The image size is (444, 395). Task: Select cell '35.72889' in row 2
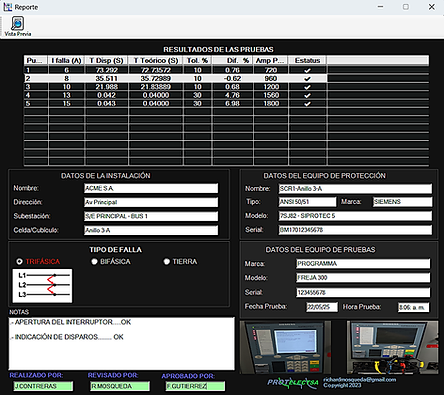coord(156,79)
